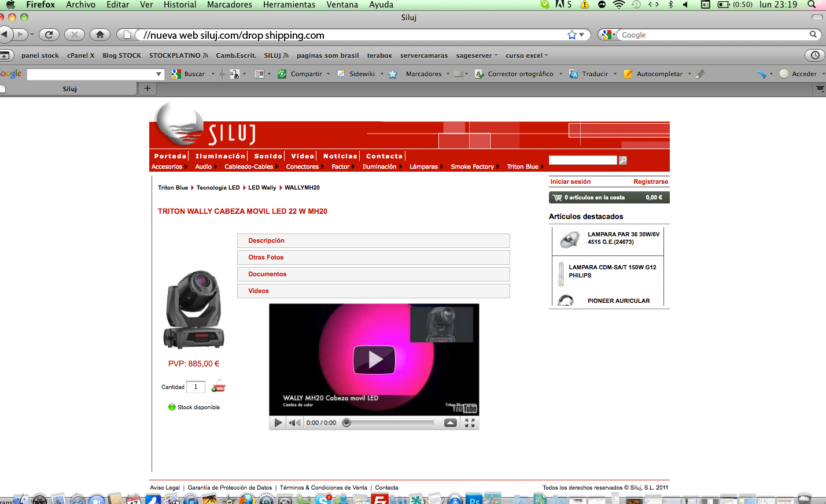This screenshot has width=826, height=504.
Task: Open the Lámparas category menu
Action: [x=424, y=166]
